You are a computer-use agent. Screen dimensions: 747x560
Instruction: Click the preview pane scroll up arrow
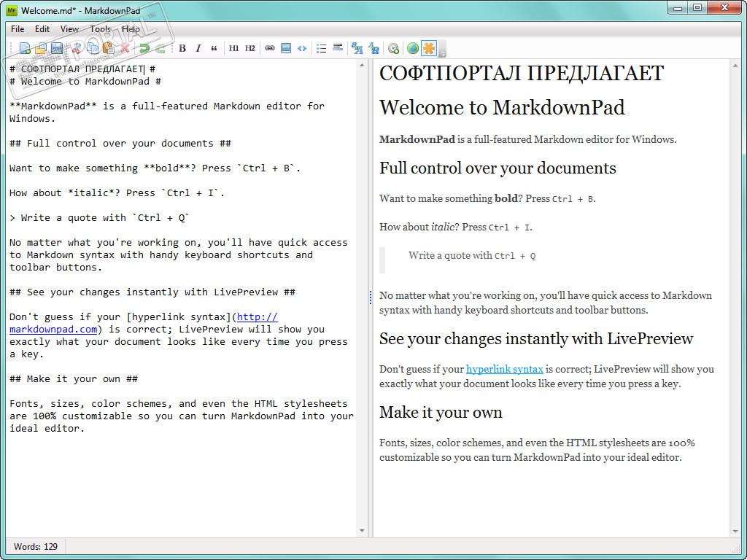pyautogui.click(x=735, y=65)
